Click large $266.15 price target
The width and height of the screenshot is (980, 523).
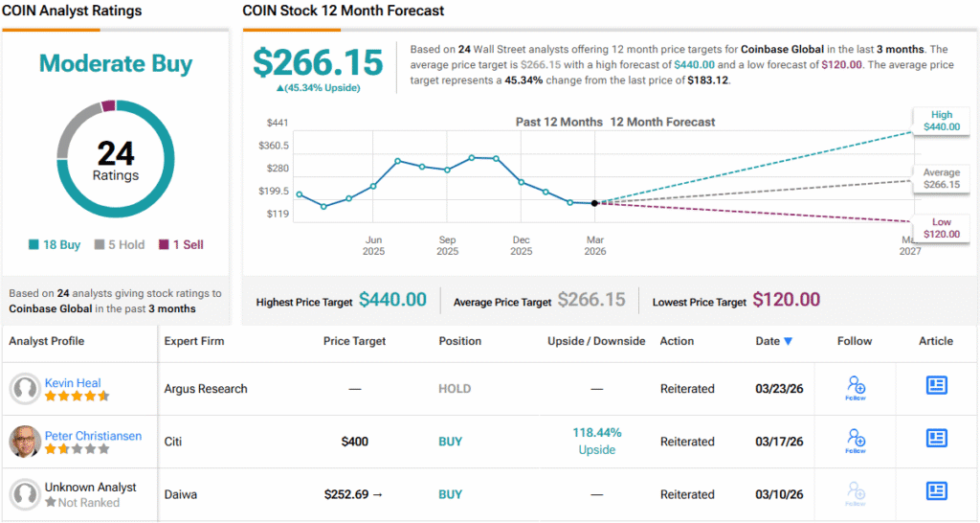(318, 62)
